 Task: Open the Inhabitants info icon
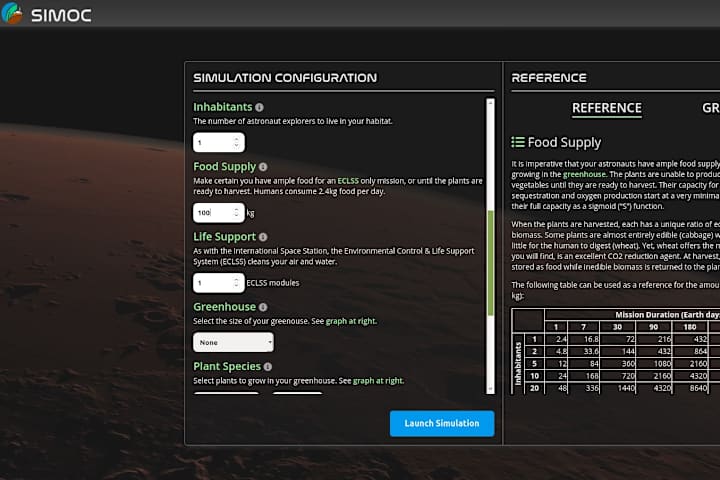click(259, 107)
